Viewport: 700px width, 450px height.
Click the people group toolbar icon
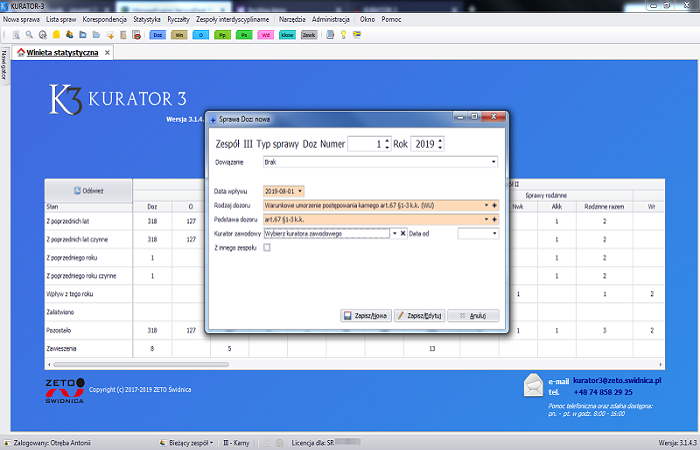[x=70, y=34]
